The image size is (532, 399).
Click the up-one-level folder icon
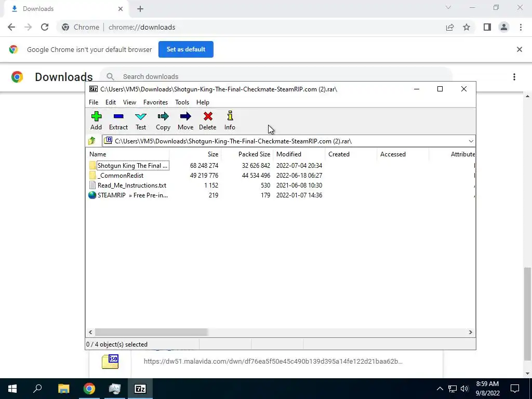coord(92,141)
